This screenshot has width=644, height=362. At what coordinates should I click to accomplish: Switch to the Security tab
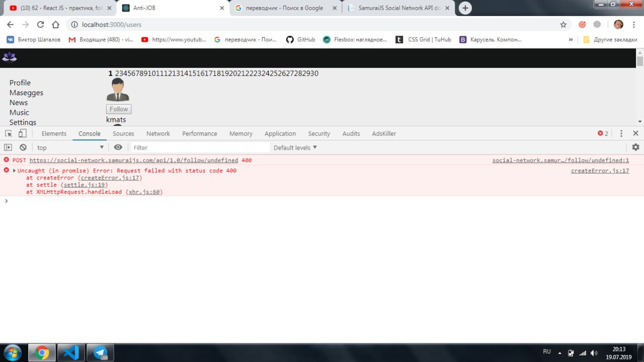coord(319,133)
